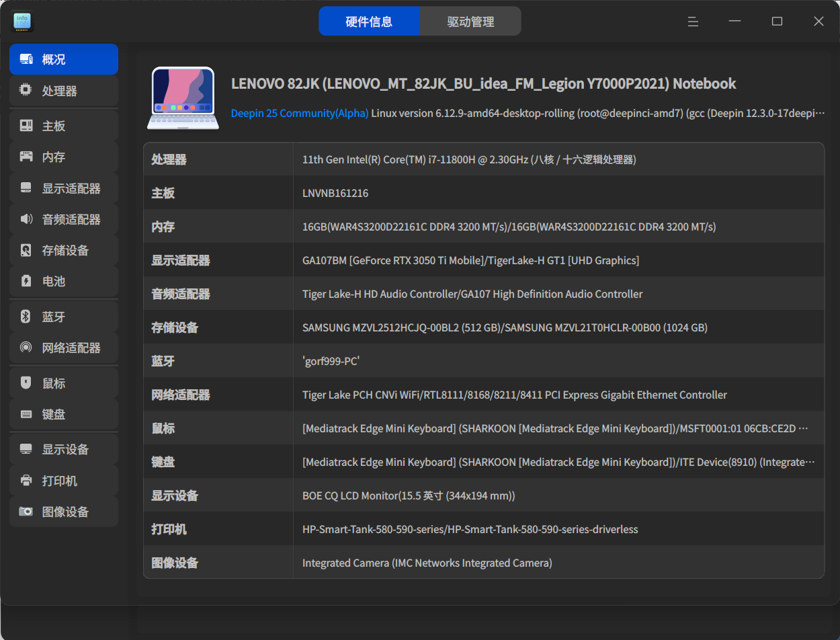Click the 存储设备 hard drive icon

click(26, 250)
